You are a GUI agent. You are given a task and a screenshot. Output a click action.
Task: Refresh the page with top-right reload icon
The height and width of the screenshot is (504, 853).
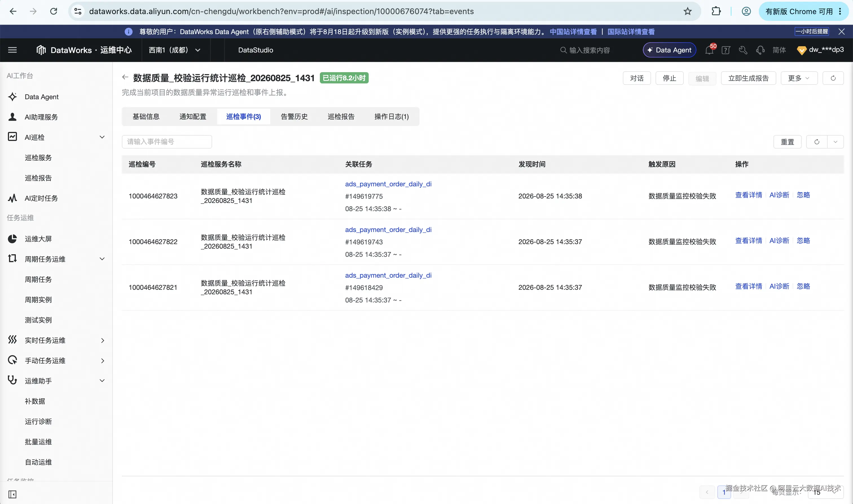coord(833,78)
